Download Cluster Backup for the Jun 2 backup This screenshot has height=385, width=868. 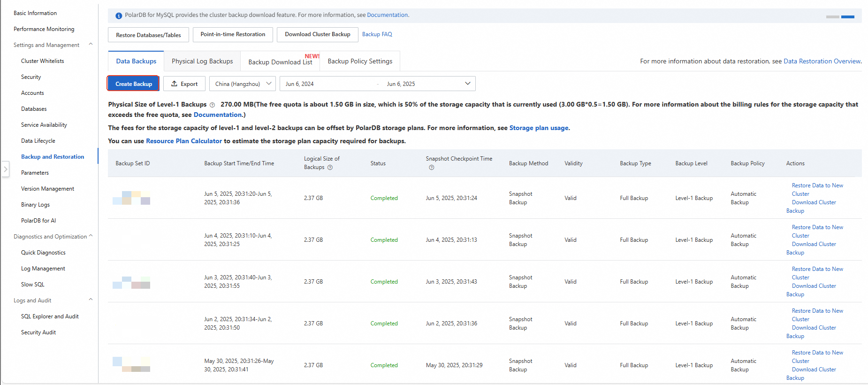tap(811, 332)
